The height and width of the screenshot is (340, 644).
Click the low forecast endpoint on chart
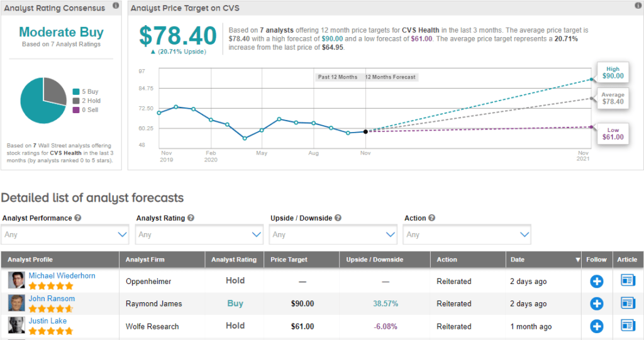(x=591, y=127)
